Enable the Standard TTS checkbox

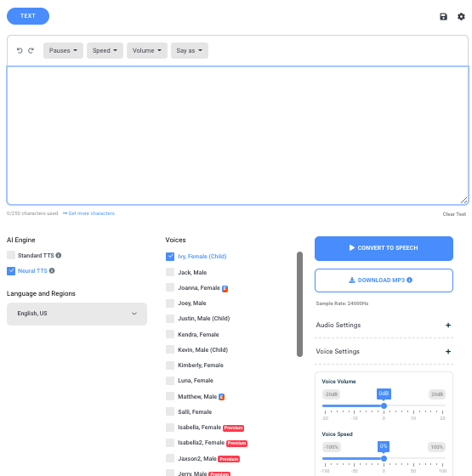(x=11, y=255)
